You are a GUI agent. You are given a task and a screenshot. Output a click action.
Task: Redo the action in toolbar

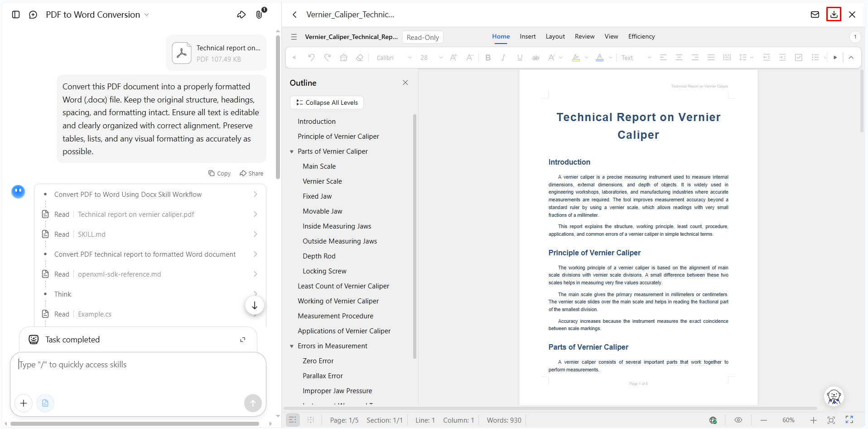pyautogui.click(x=328, y=58)
